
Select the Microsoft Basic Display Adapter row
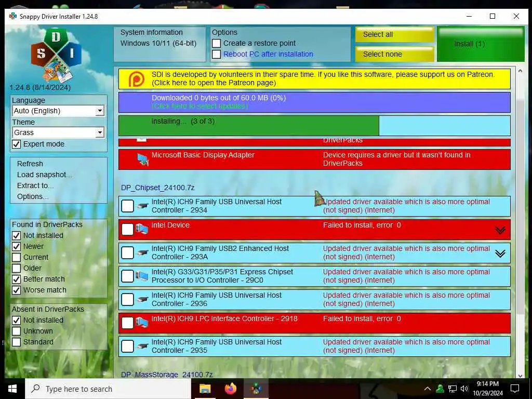314,159
